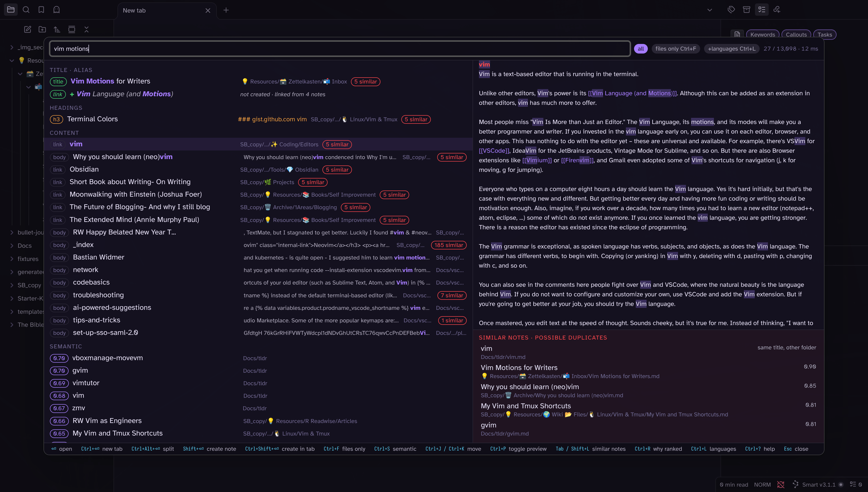The height and width of the screenshot is (492, 868).
Task: Open [[VSCode]] link in preview
Action: (x=494, y=151)
